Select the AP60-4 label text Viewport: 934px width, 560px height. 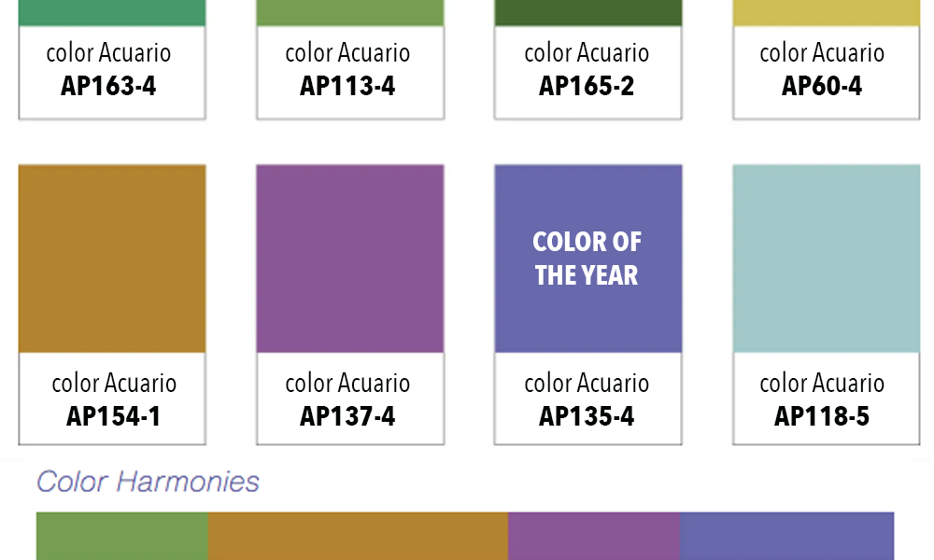(x=822, y=86)
